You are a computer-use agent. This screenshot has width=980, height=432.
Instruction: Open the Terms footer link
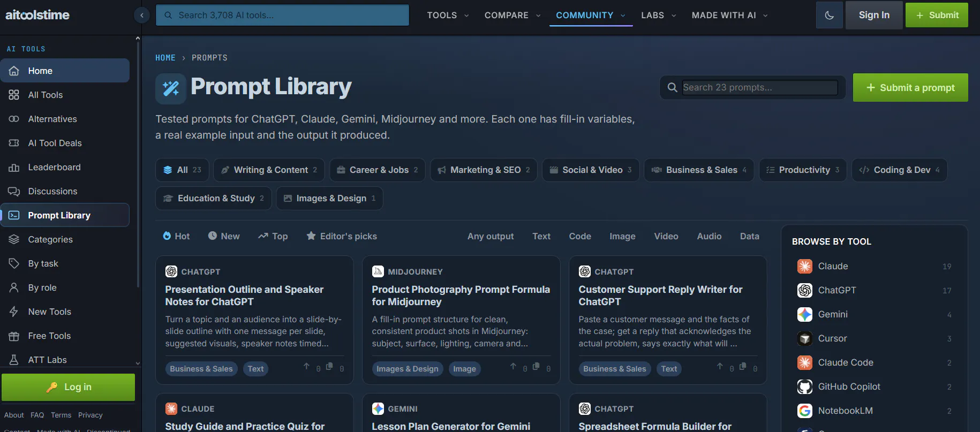(x=61, y=415)
